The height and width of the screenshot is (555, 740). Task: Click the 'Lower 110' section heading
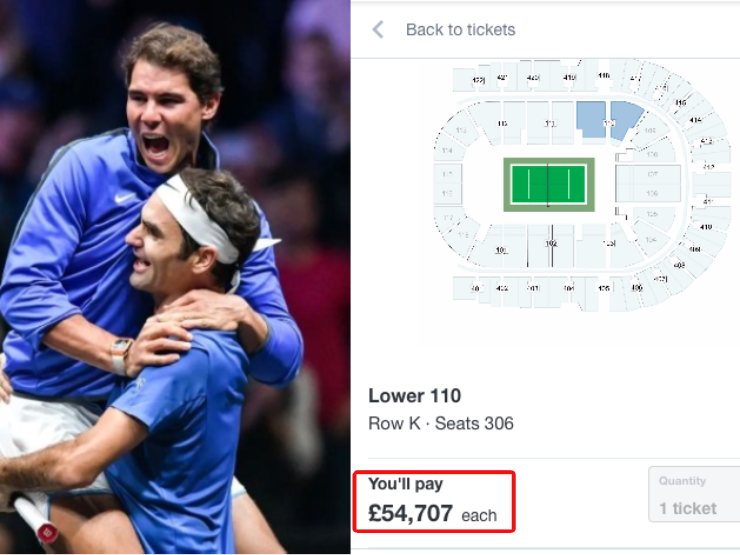pos(414,396)
